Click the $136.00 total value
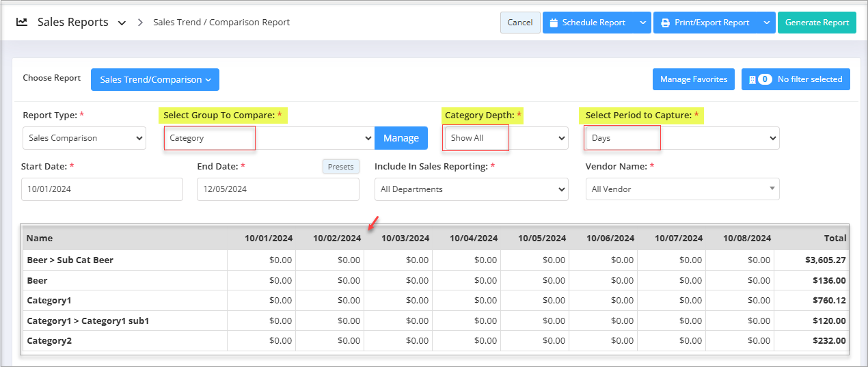Screen dimensions: 868x367 click(829, 280)
